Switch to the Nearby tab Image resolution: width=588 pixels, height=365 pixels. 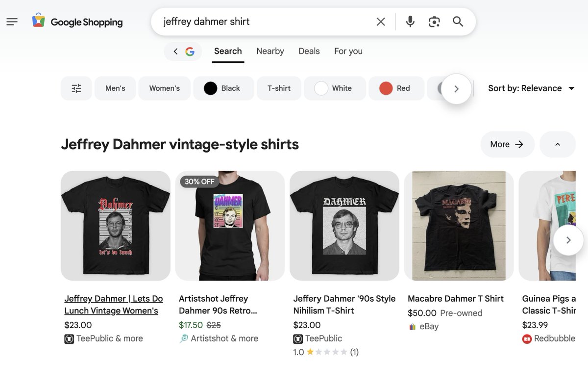pos(270,51)
